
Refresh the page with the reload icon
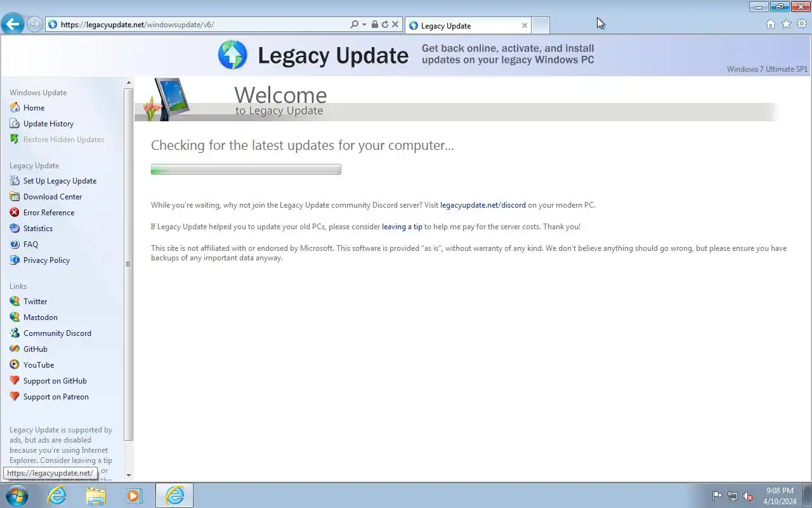click(x=385, y=25)
